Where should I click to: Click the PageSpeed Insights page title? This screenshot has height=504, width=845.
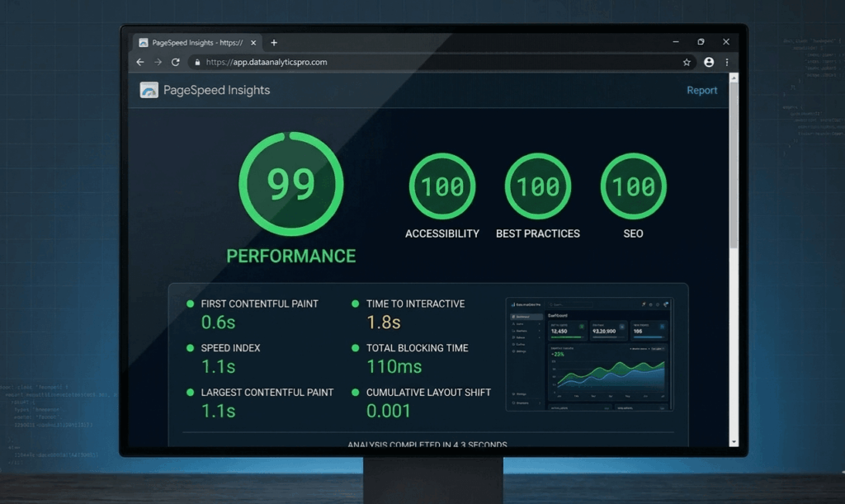click(x=217, y=90)
